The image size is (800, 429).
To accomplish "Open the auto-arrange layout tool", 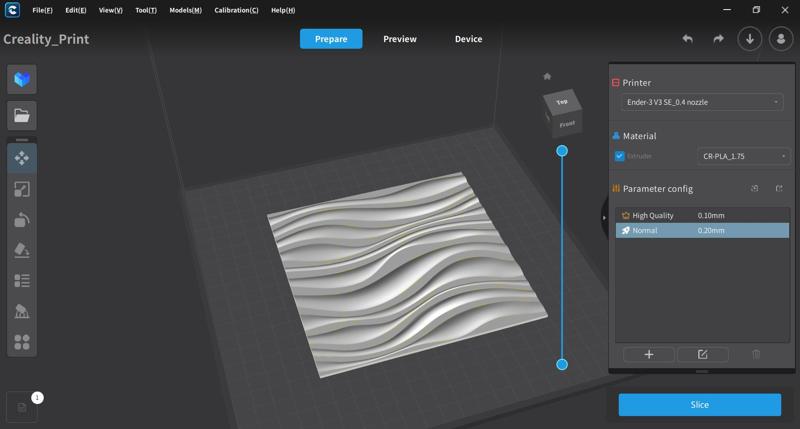I will click(x=22, y=342).
